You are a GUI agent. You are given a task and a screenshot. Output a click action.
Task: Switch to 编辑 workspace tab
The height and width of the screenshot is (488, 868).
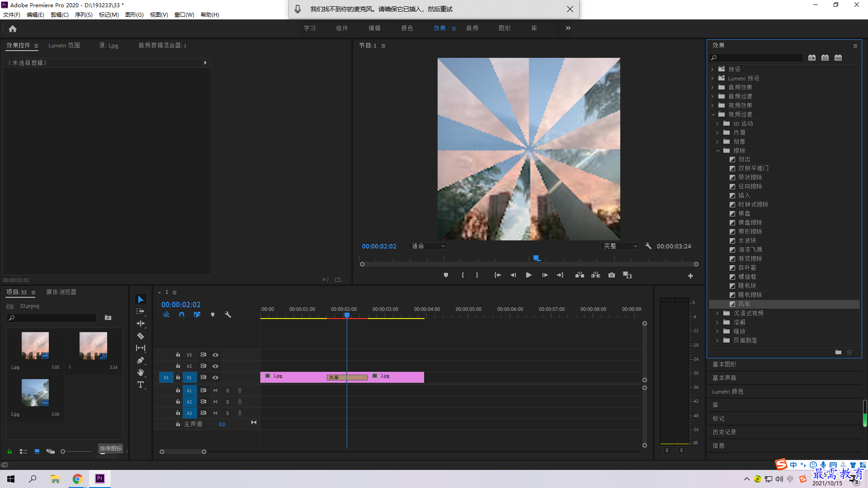pyautogui.click(x=374, y=28)
